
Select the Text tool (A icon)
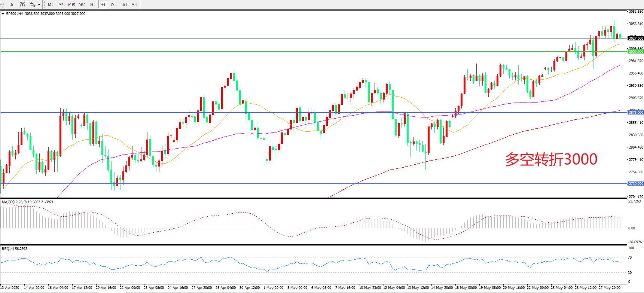pyautogui.click(x=12, y=4)
